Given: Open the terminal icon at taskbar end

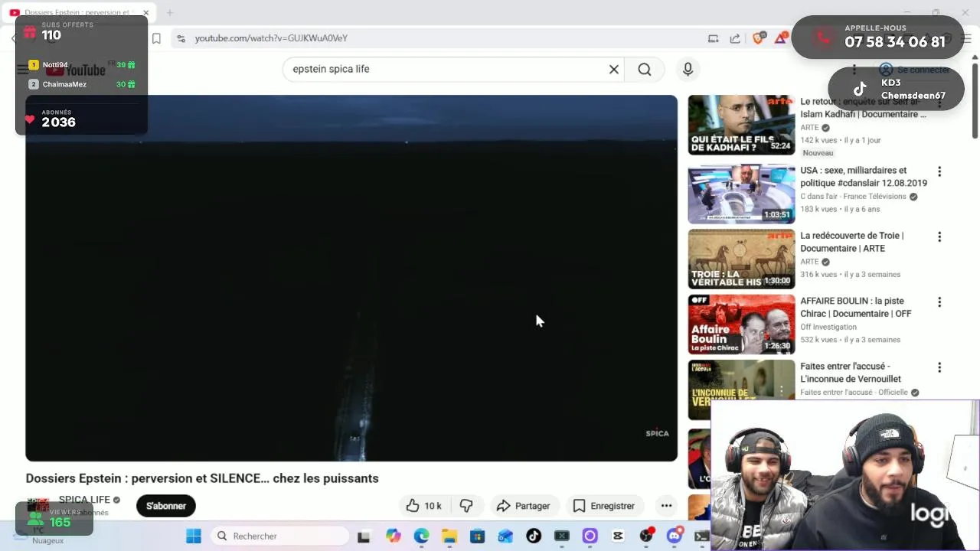Looking at the screenshot, I should click(x=701, y=536).
